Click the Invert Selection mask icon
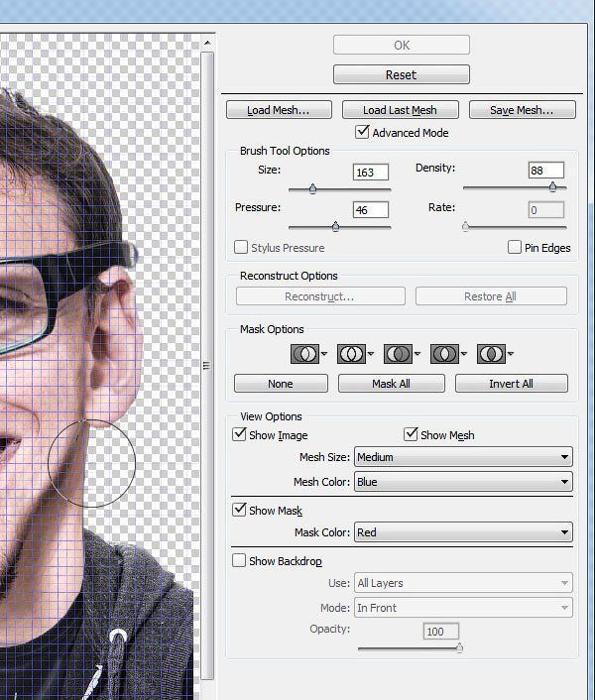 [491, 354]
